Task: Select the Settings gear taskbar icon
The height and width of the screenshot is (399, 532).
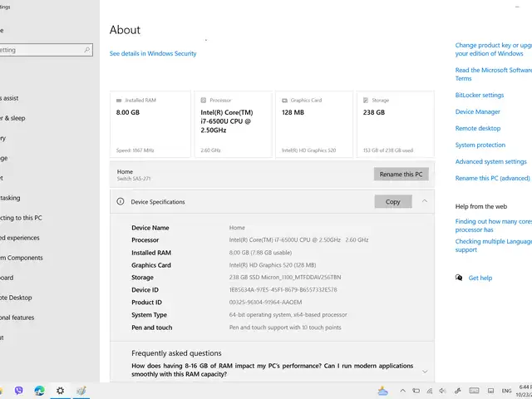Action: click(x=60, y=391)
